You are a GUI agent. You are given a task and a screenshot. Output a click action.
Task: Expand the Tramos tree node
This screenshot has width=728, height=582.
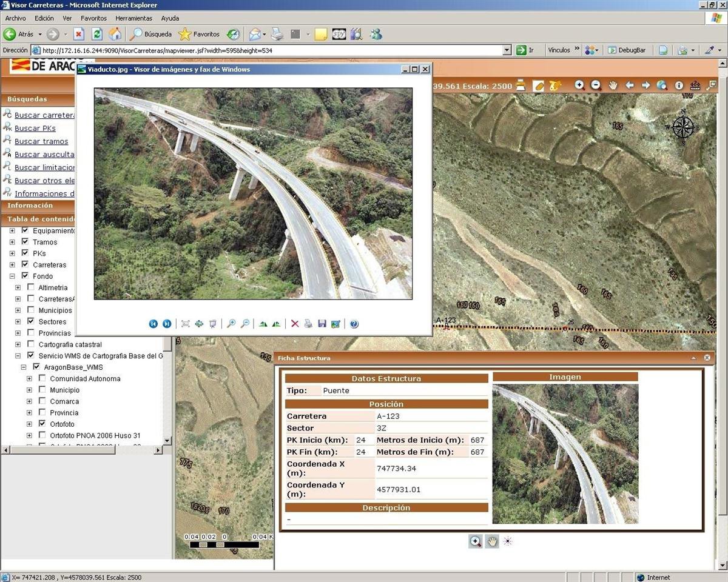click(x=12, y=242)
